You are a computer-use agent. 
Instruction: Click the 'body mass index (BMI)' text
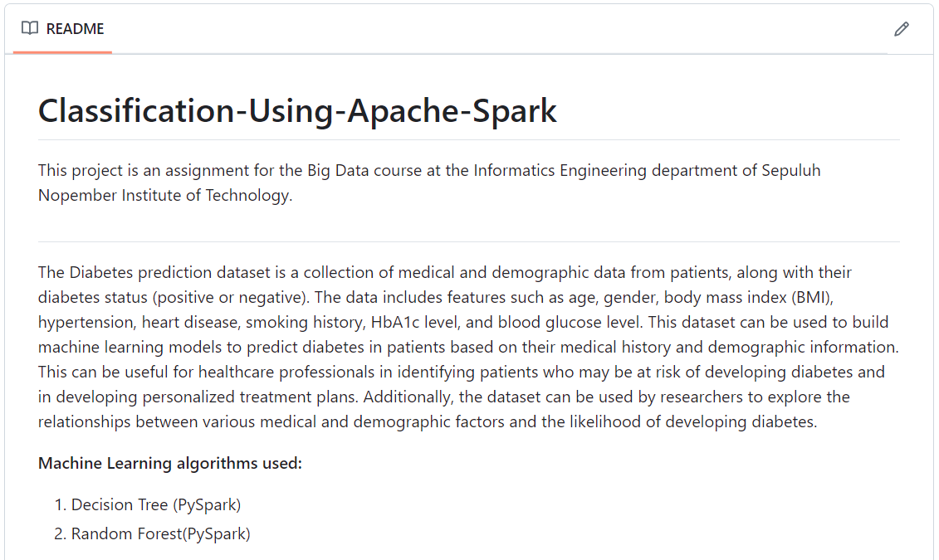(x=747, y=297)
